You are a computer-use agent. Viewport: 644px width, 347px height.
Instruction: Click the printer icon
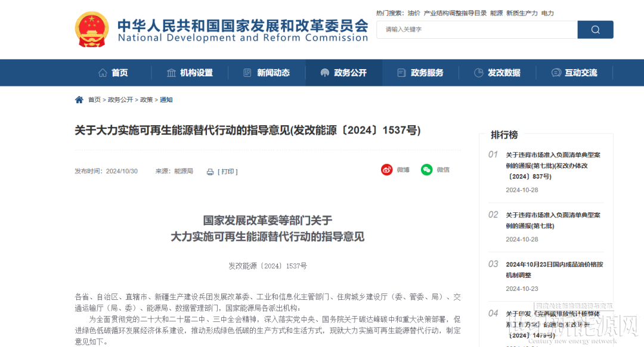click(210, 172)
